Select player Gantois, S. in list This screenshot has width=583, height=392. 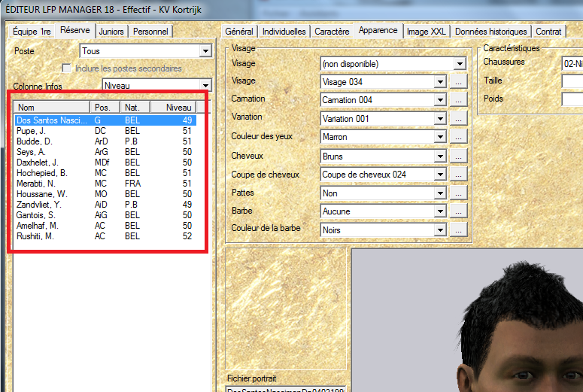pos(105,215)
